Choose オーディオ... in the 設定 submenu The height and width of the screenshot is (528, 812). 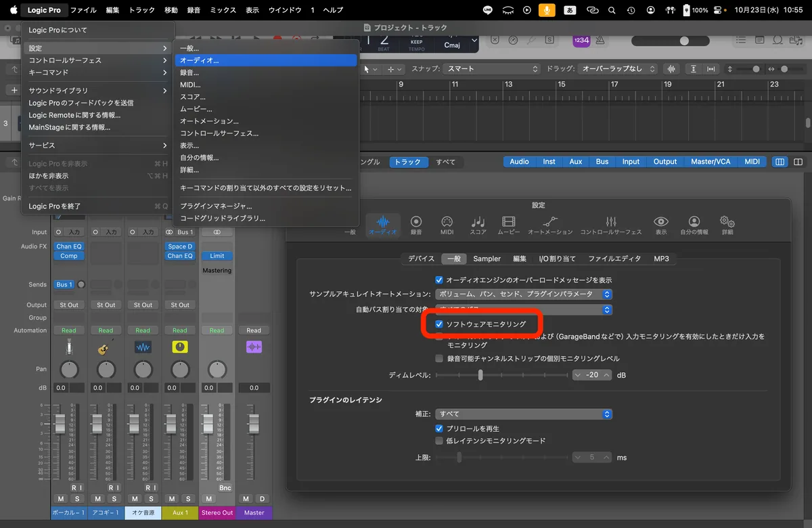tap(265, 60)
